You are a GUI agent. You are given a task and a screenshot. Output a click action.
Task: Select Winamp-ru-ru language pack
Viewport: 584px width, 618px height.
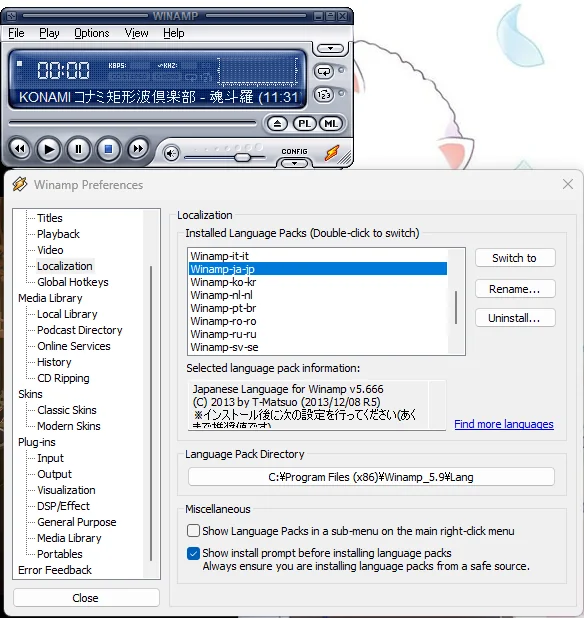click(x=318, y=334)
